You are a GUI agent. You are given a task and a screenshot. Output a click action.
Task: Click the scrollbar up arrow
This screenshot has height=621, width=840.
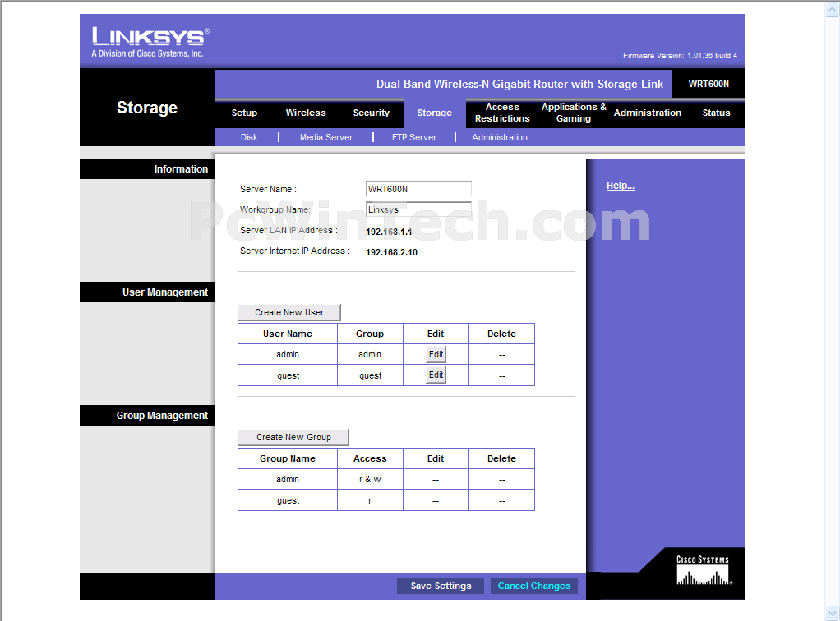click(x=832, y=10)
